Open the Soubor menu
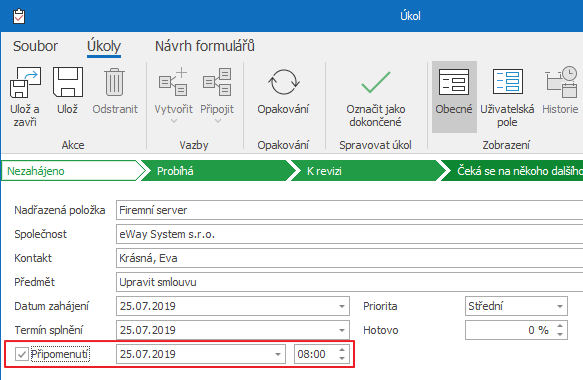 tap(35, 46)
